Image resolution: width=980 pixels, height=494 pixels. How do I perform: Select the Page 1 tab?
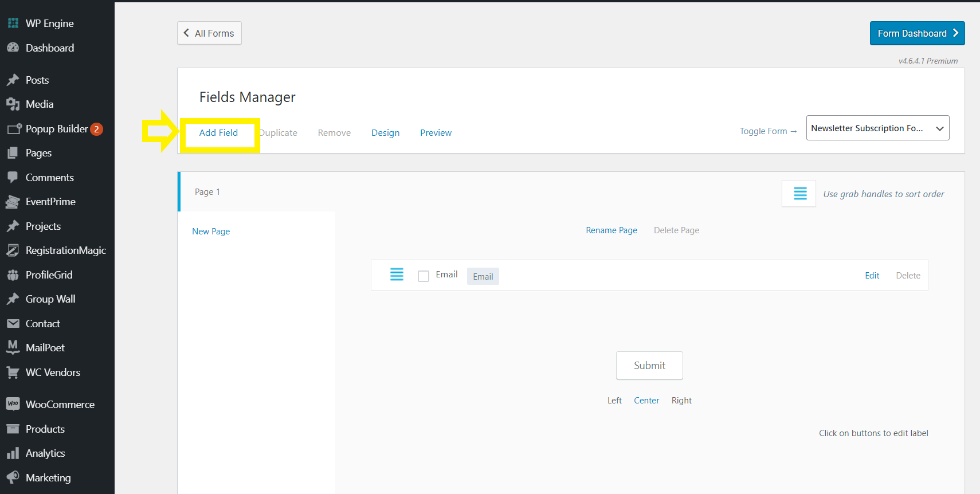click(x=207, y=192)
